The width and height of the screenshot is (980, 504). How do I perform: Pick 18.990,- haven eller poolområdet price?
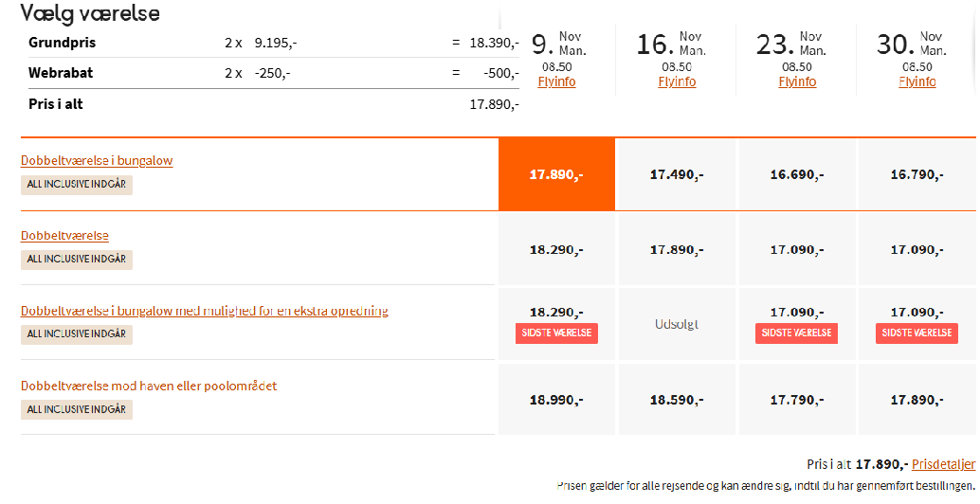pyautogui.click(x=556, y=400)
